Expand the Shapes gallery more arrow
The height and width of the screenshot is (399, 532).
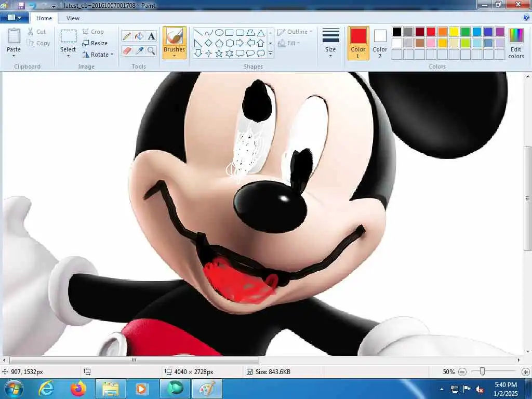coord(270,54)
